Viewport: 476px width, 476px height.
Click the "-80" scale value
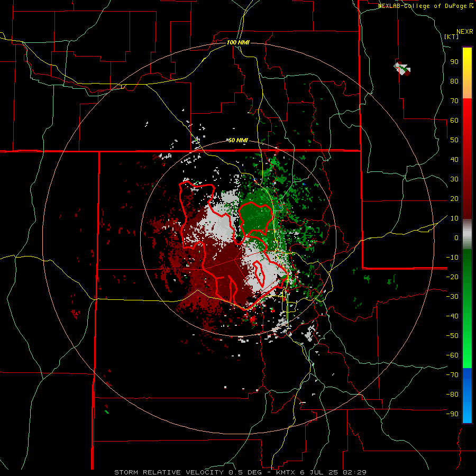(x=452, y=395)
